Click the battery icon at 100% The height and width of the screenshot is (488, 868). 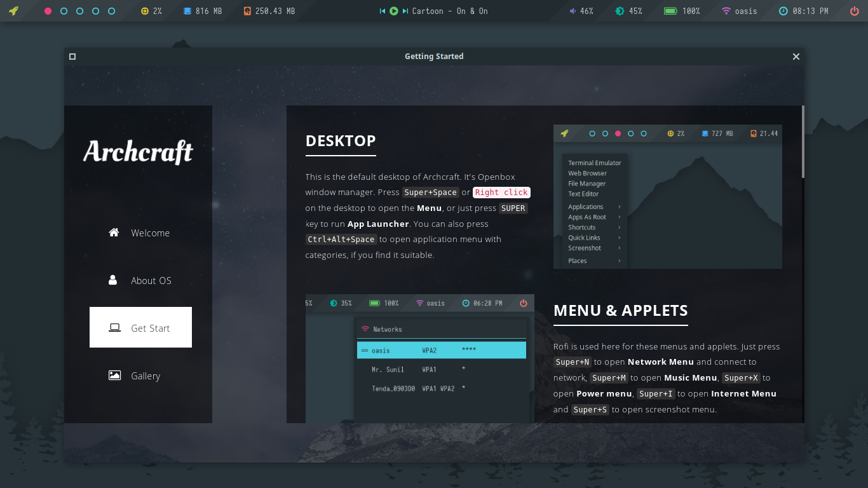click(x=670, y=11)
